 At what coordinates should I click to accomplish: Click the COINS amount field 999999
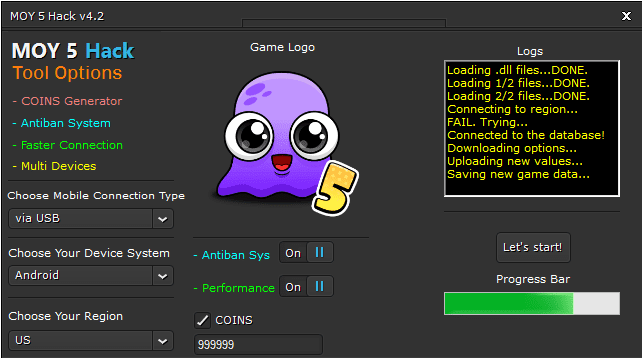coord(258,344)
